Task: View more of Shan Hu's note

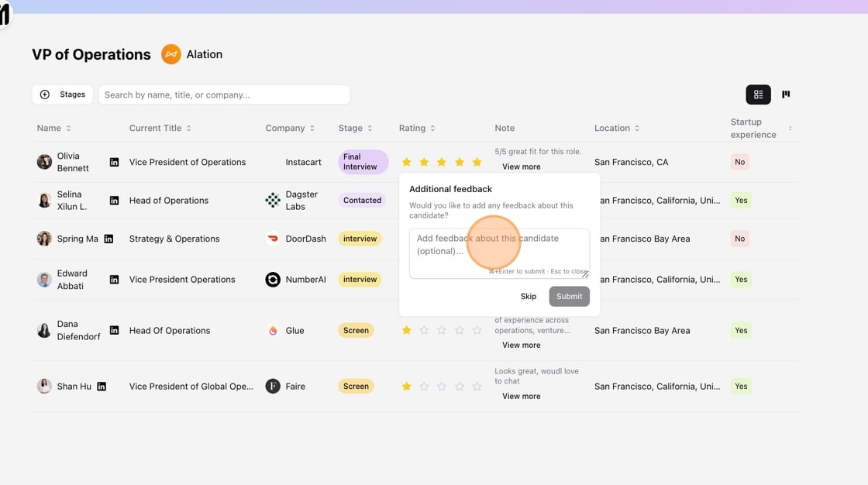Action: tap(521, 397)
